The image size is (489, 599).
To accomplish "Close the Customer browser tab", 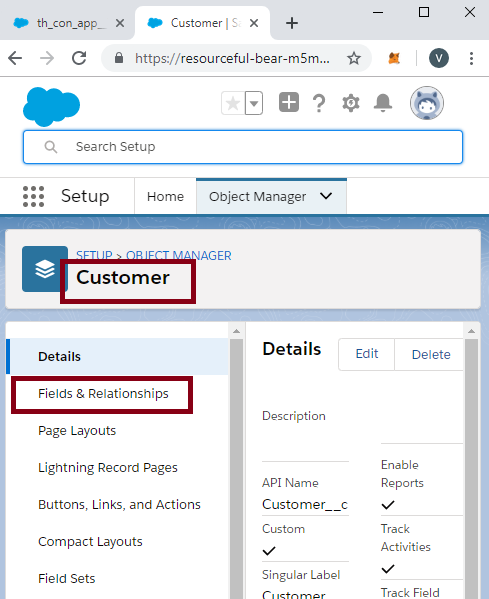I will (x=254, y=23).
